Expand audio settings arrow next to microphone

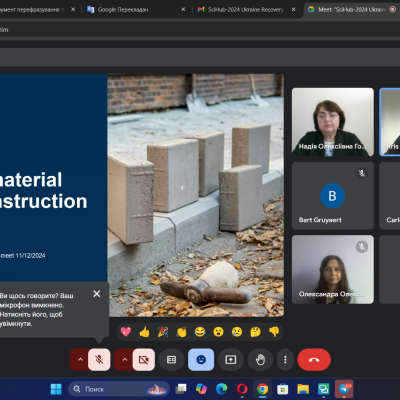[x=80, y=360]
